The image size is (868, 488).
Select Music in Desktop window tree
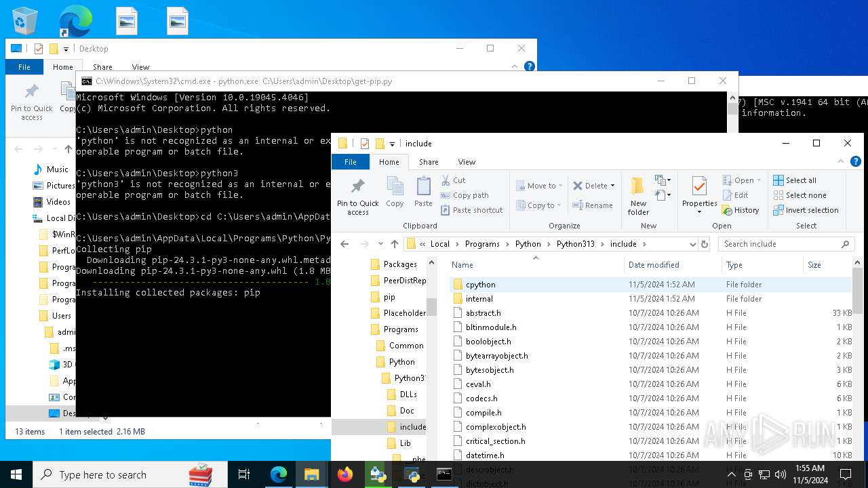click(58, 169)
